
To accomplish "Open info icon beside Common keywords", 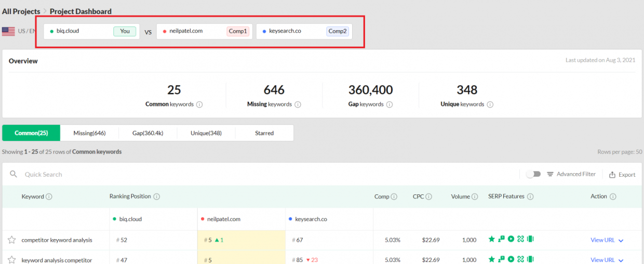I will pyautogui.click(x=199, y=104).
